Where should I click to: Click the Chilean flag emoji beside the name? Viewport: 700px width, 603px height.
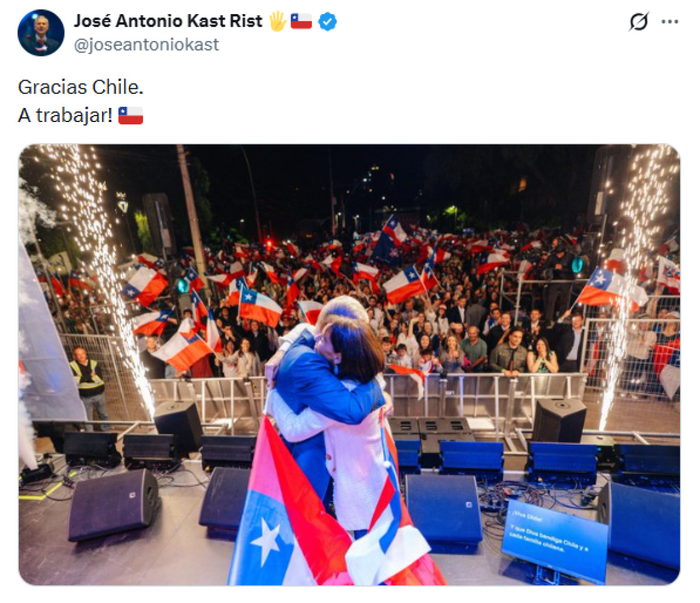[x=302, y=22]
